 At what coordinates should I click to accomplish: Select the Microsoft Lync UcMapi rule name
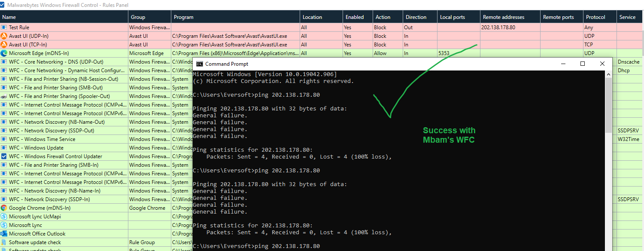pos(35,217)
